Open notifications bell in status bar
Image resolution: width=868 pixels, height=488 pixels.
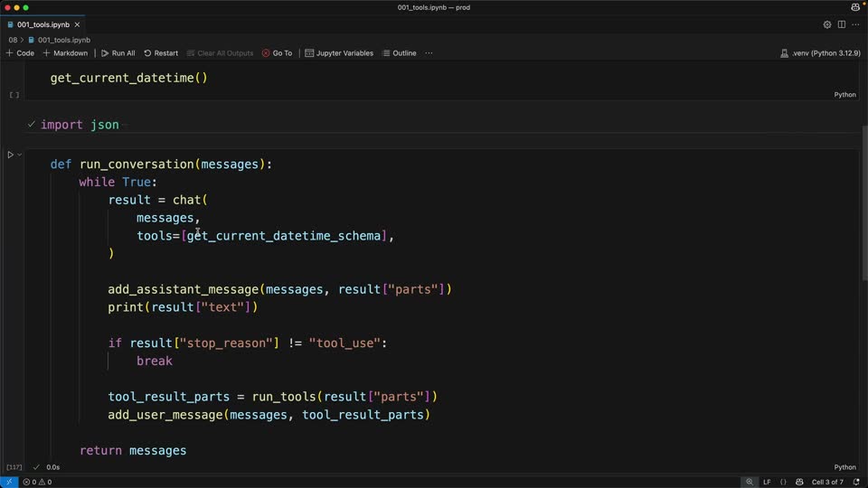(856, 482)
